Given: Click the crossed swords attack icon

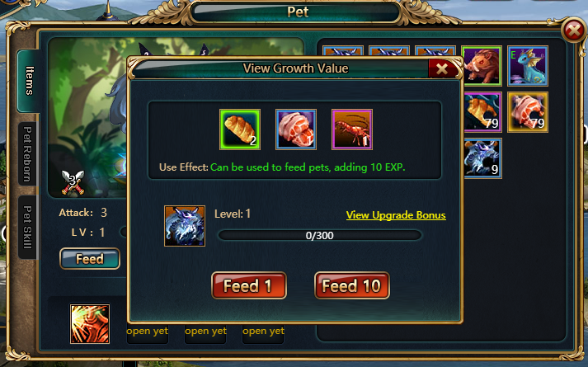Looking at the screenshot, I should pyautogui.click(x=73, y=182).
